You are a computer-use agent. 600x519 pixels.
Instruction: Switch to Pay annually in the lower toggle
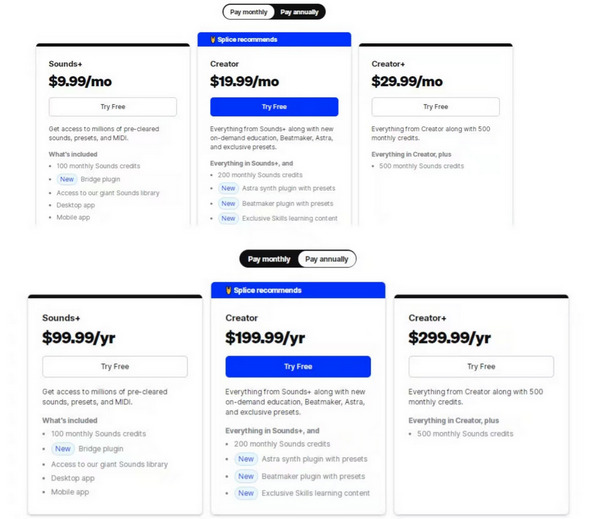pyautogui.click(x=327, y=259)
